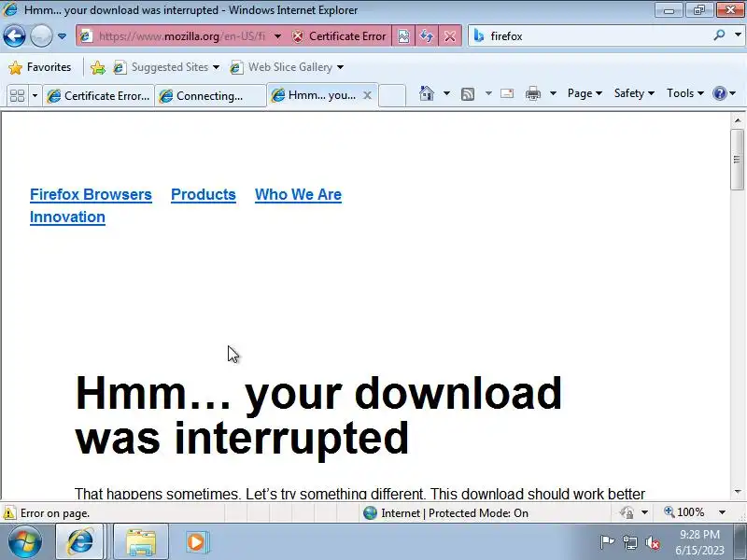This screenshot has height=560, width=747.
Task: Open the Certificate Error security report
Action: pyautogui.click(x=339, y=36)
